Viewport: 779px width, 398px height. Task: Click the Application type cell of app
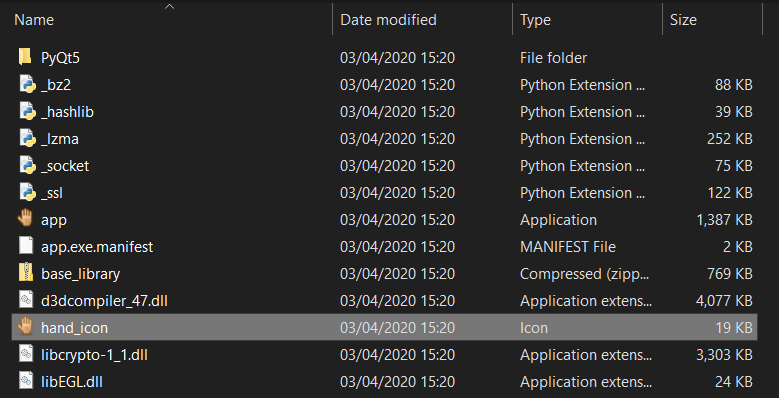click(558, 220)
